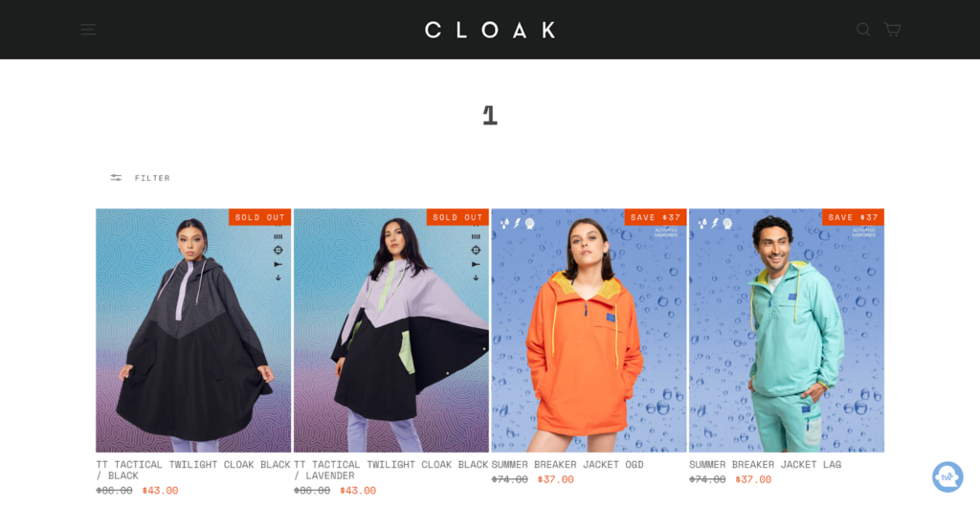
Task: Click the CLOAK logo
Action: click(490, 30)
